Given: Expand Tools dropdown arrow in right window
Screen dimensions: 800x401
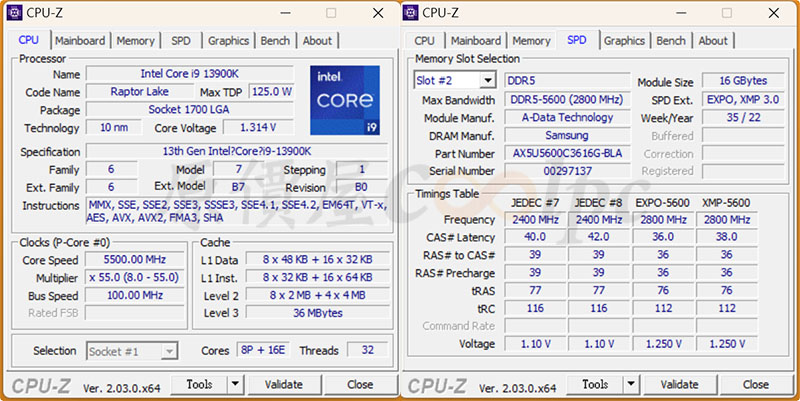Looking at the screenshot, I should (x=631, y=384).
